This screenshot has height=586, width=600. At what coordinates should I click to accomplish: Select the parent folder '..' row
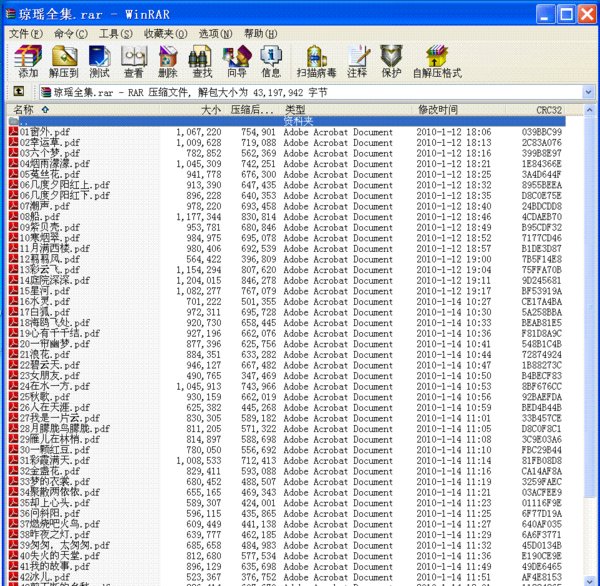pos(287,121)
